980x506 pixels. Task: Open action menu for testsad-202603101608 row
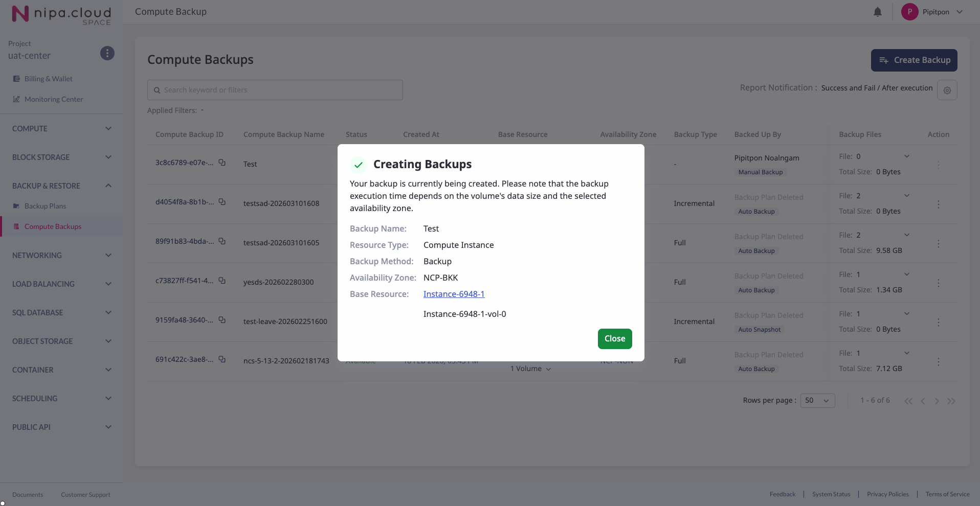tap(938, 204)
